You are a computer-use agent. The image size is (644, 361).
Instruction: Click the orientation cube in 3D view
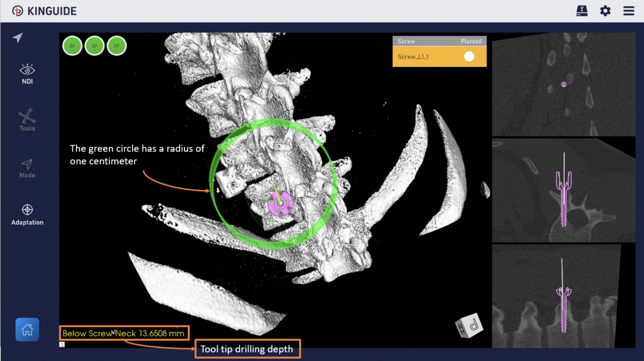click(x=469, y=326)
